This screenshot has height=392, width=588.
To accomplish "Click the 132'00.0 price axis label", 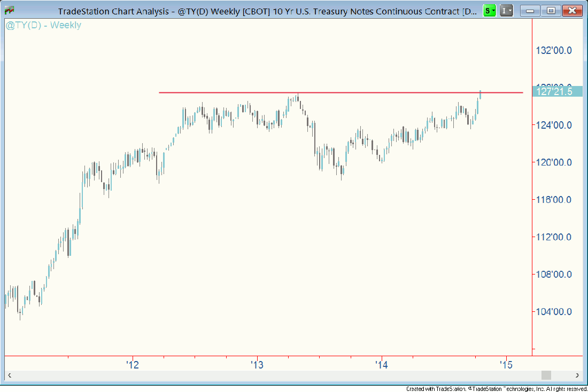I will coord(554,50).
